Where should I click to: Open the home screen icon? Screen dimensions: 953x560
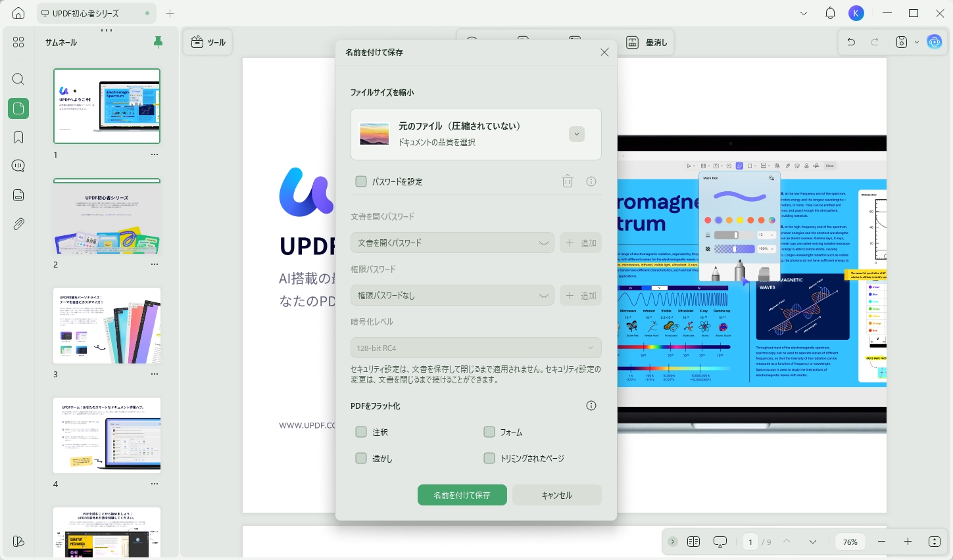(x=18, y=13)
